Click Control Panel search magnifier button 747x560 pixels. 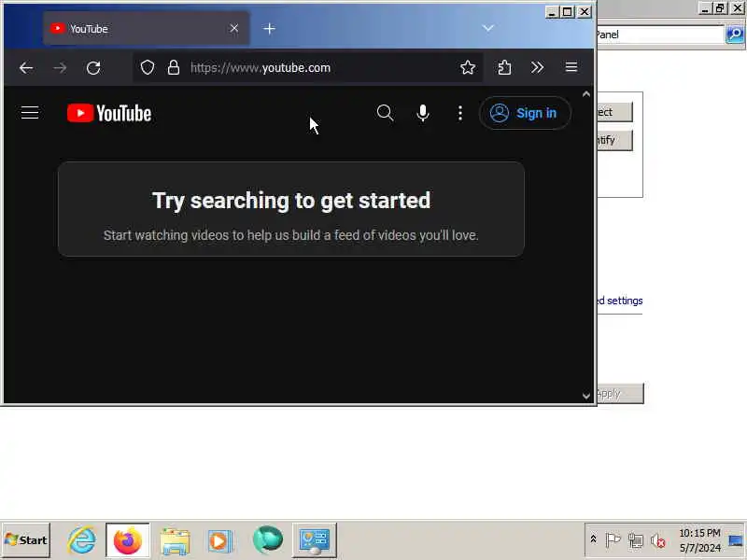(735, 35)
